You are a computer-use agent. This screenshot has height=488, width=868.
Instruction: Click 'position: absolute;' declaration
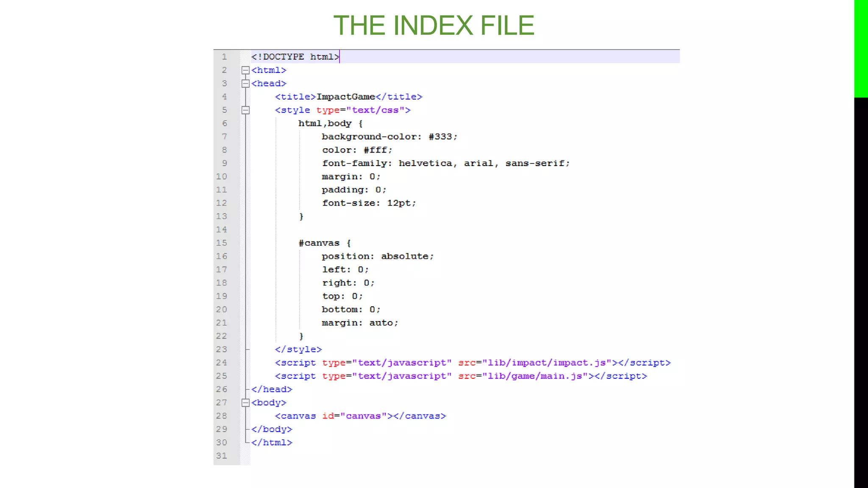[378, 256]
